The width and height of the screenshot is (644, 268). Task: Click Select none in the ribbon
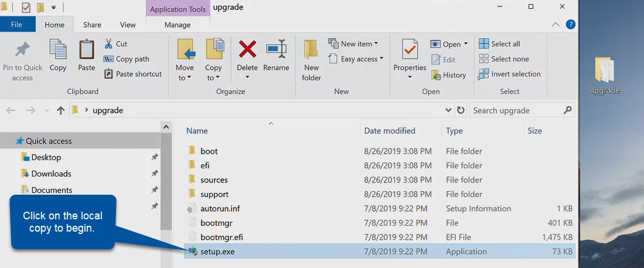click(x=504, y=59)
